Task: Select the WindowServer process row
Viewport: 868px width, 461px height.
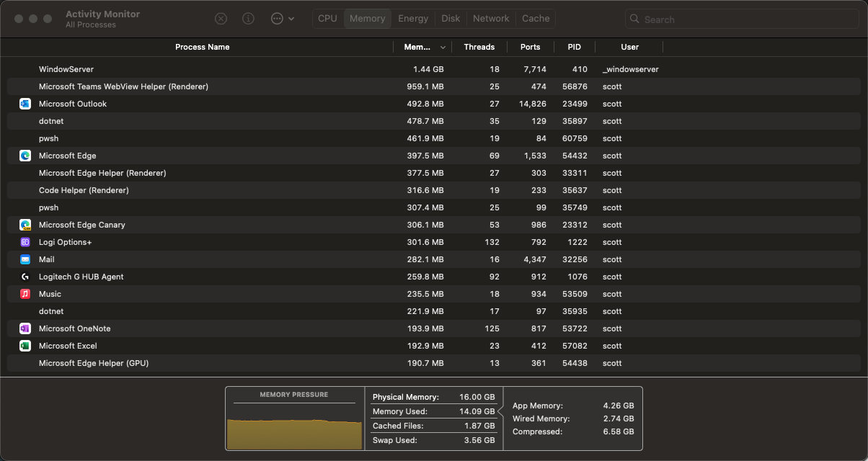Action: click(x=434, y=69)
